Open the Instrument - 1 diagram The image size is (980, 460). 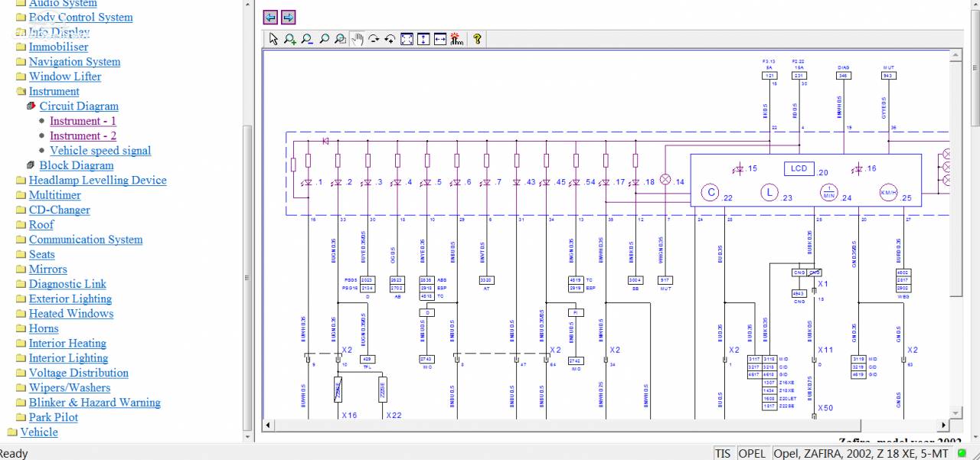click(83, 121)
